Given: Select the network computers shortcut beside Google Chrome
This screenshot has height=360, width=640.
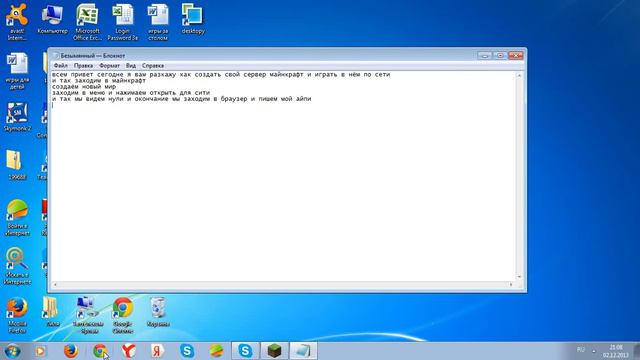Looking at the screenshot, I should click(89, 315).
